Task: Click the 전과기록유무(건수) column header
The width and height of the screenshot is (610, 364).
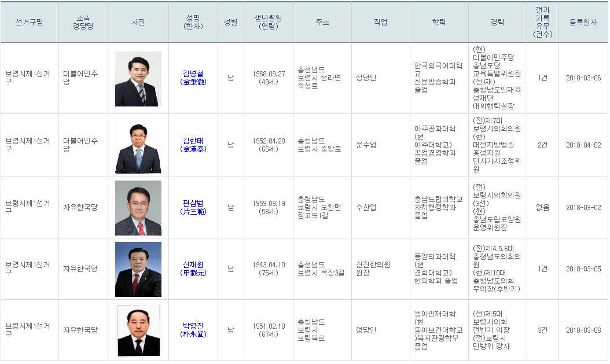Action: (543, 22)
